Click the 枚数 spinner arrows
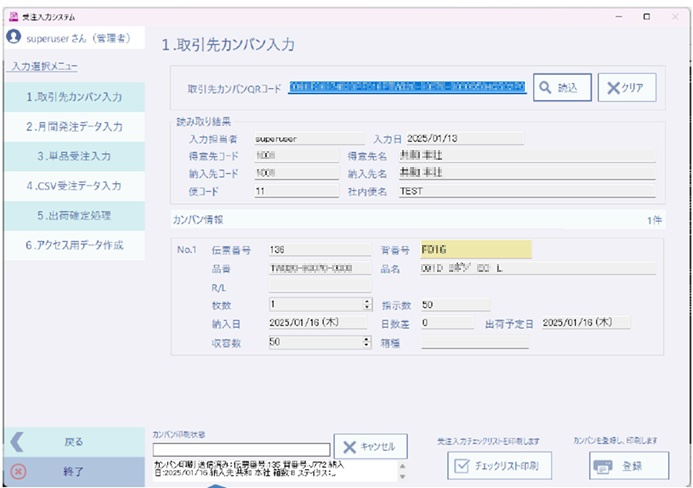This screenshot has width=693, height=488. [x=367, y=304]
